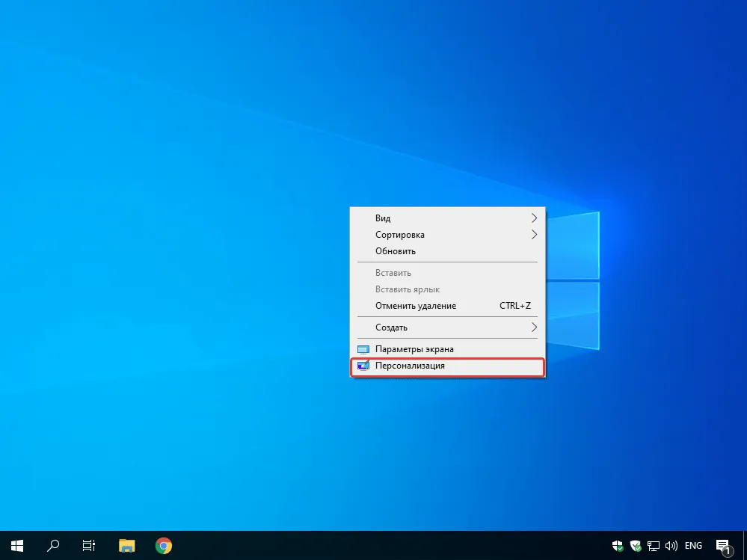The image size is (747, 560).
Task: Choose Обновить in context menu
Action: pyautogui.click(x=447, y=251)
